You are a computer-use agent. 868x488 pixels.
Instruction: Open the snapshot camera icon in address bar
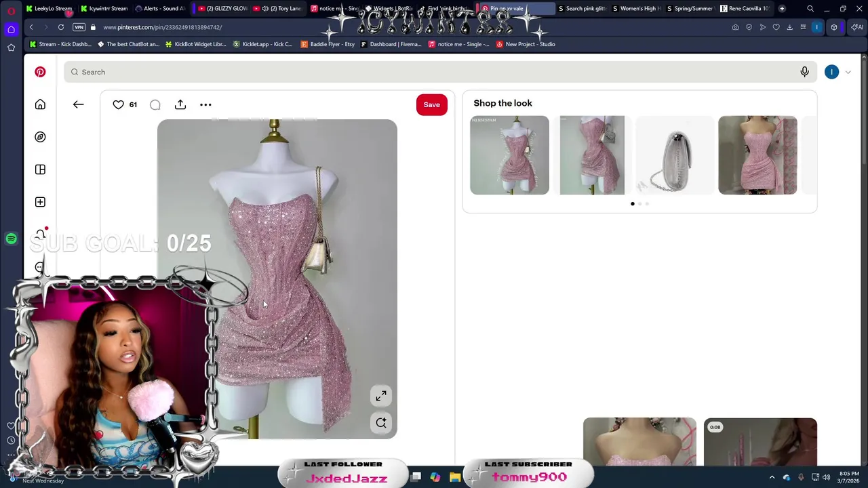coord(735,27)
